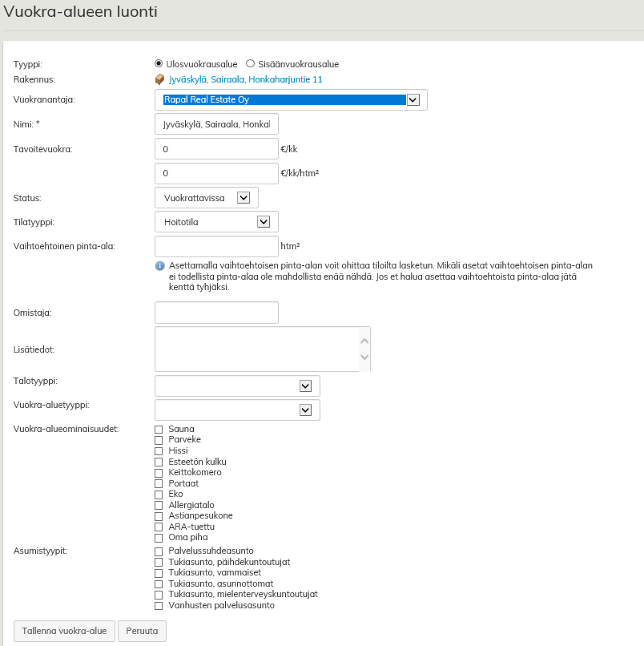644x646 pixels.
Task: Click the blue info icon under pinta-ala
Action: click(159, 265)
